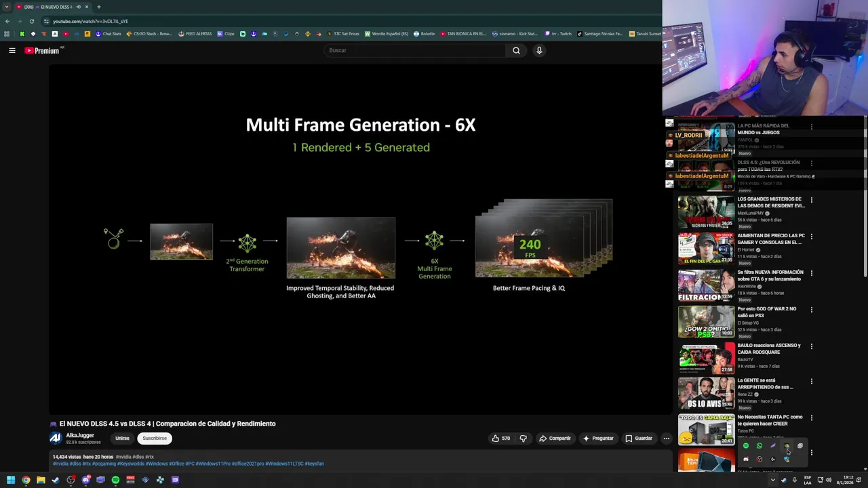Screen dimensions: 868x488
Task: Open the WhatsApp icon in the tray overflow
Action: click(x=759, y=446)
